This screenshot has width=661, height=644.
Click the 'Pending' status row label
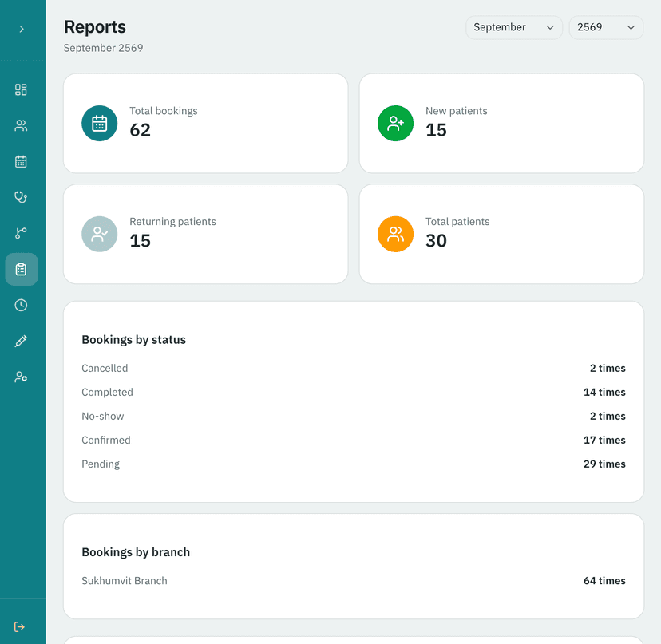point(101,464)
